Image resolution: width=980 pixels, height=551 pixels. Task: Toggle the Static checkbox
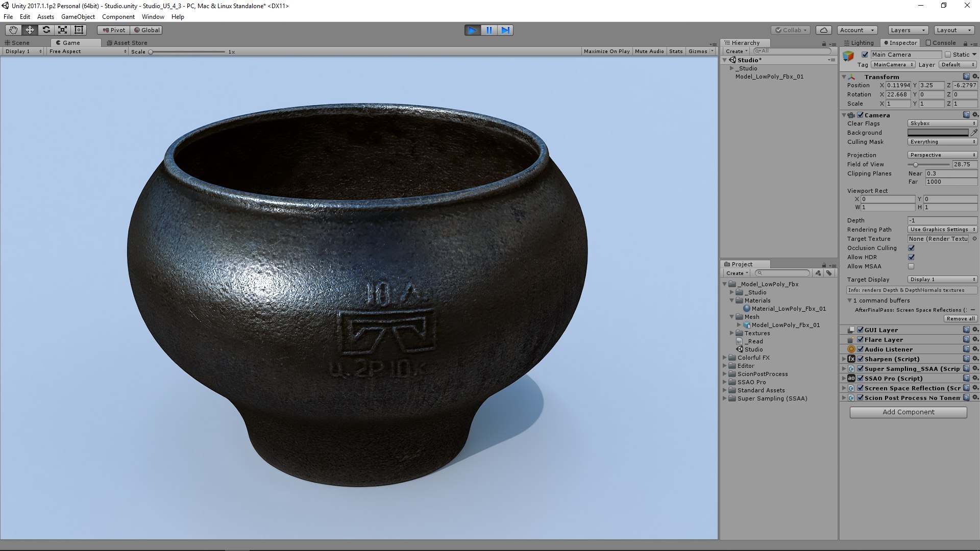[948, 55]
